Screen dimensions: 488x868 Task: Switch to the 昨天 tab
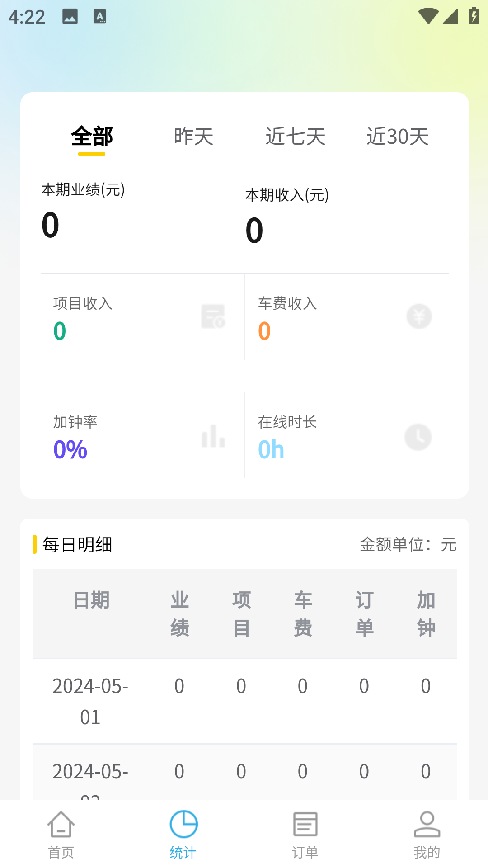pyautogui.click(x=193, y=137)
